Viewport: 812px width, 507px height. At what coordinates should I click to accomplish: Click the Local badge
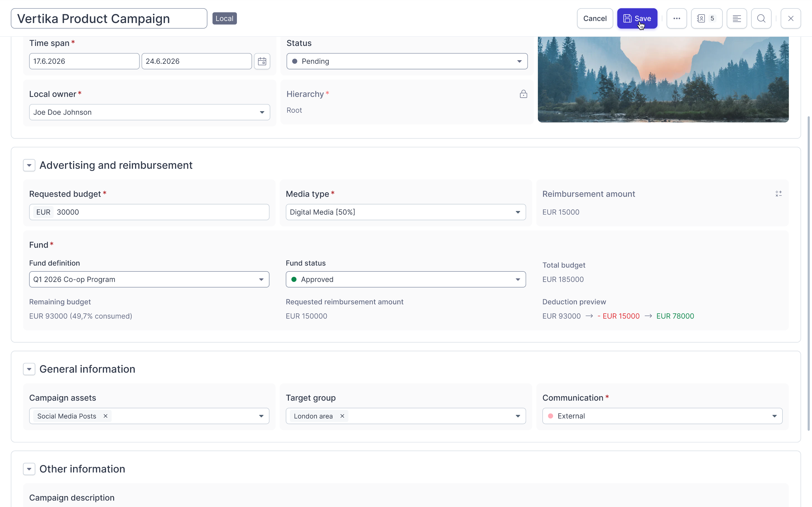click(225, 18)
